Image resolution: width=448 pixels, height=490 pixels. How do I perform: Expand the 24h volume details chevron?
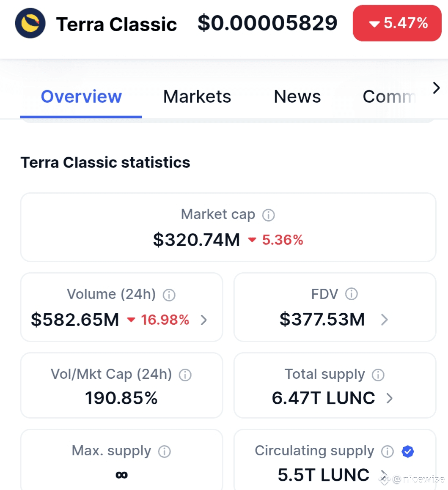[204, 320]
